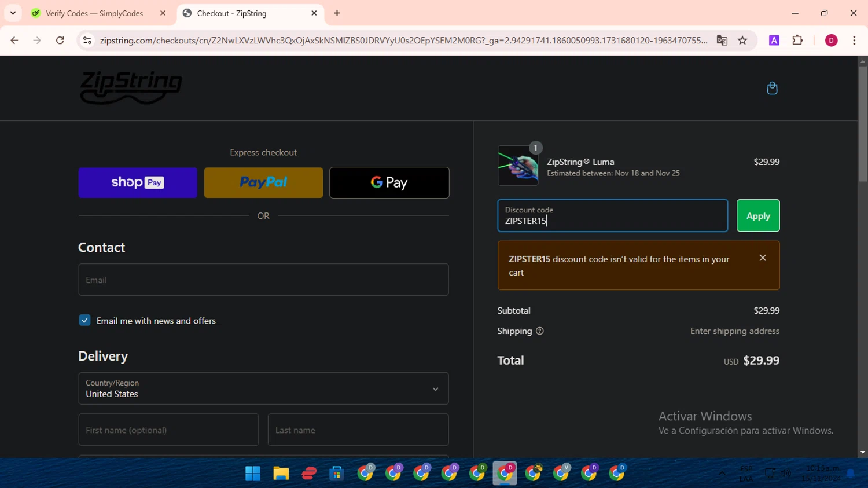
Task: Focus the Last name field
Action: (358, 430)
